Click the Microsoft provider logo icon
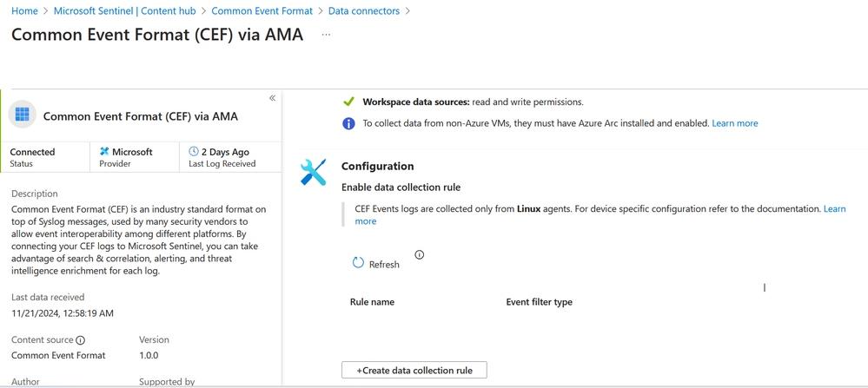 point(104,151)
